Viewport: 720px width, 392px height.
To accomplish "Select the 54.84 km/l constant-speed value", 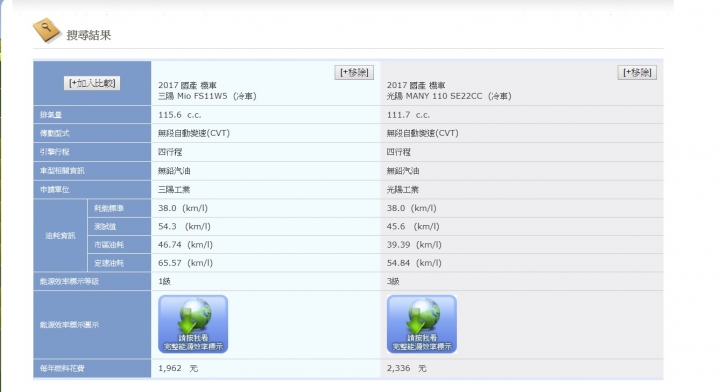I will 414,263.
